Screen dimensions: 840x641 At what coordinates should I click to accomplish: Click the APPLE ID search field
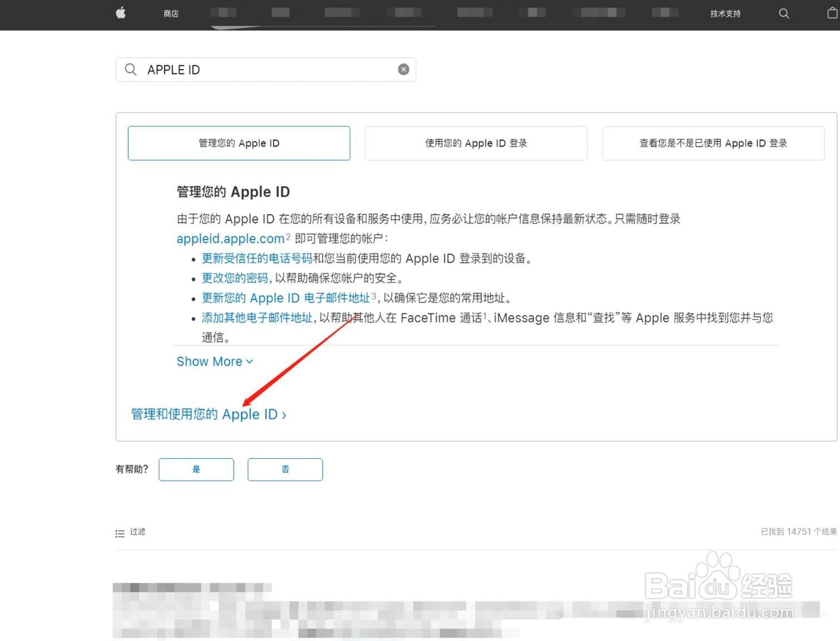(x=266, y=70)
